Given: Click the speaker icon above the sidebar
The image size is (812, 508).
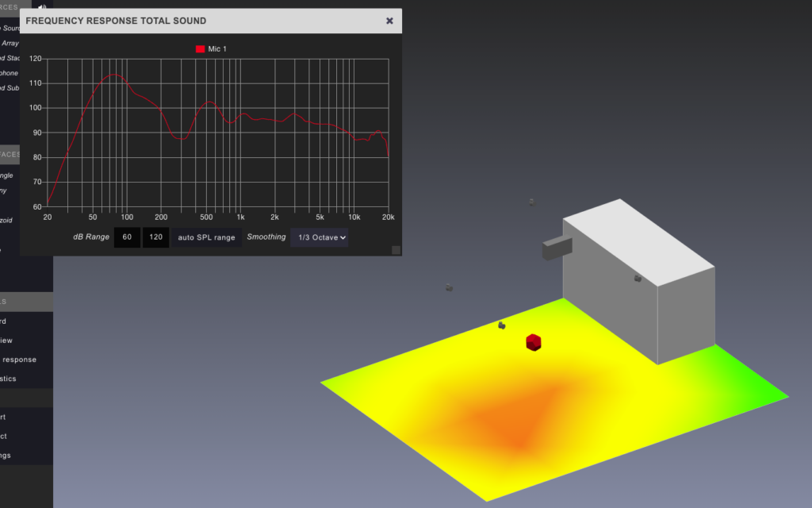Looking at the screenshot, I should click(42, 7).
